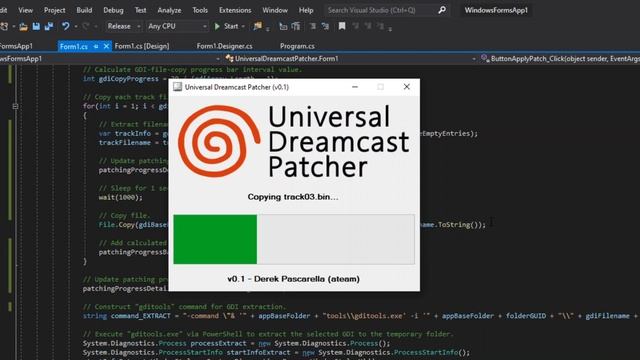Open the UniversalDreamcastPatcher.Form1 class dropdown
Viewport: 640px width, 360px height.
pyautogui.click(x=351, y=59)
